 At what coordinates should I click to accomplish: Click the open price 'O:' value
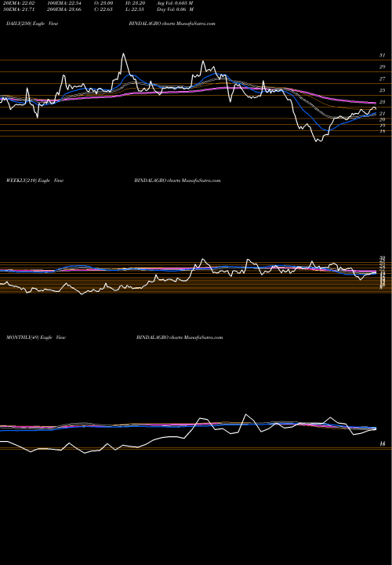click(103, 3)
